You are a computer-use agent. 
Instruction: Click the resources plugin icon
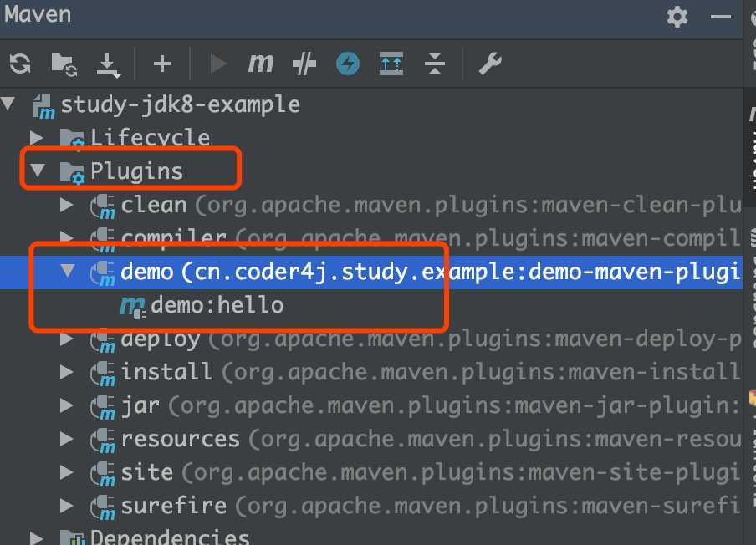(103, 441)
